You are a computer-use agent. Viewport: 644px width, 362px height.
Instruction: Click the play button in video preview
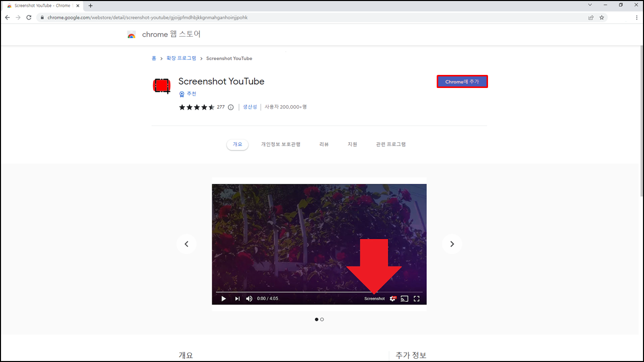pos(223,299)
